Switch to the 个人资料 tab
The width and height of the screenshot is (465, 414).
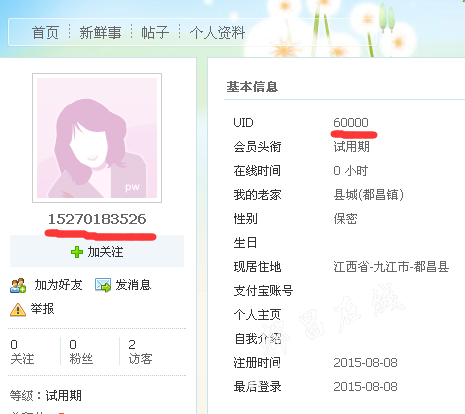217,33
